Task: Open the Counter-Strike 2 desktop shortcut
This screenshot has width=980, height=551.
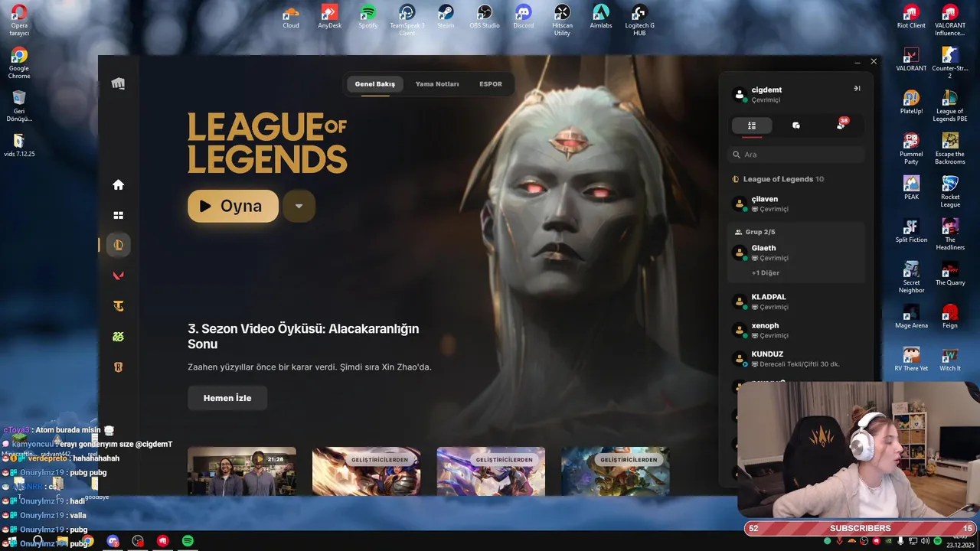Action: pyautogui.click(x=950, y=63)
